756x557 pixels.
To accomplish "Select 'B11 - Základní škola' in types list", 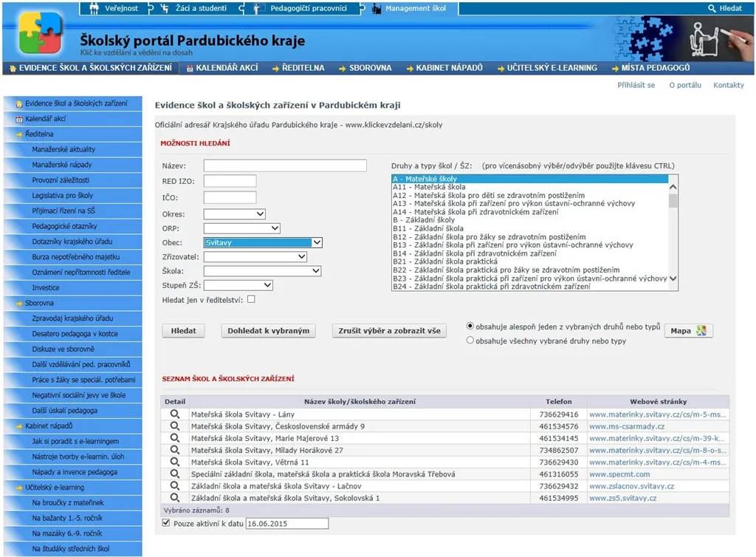I will point(428,228).
